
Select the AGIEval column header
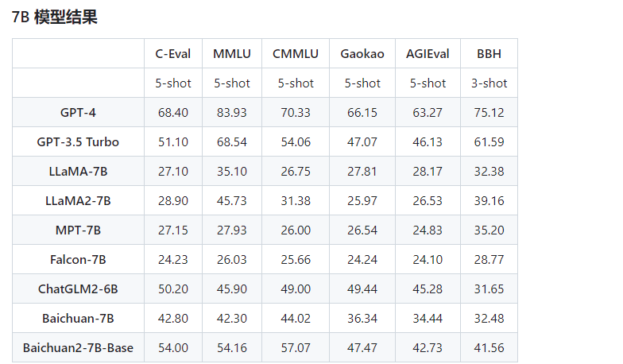[428, 53]
